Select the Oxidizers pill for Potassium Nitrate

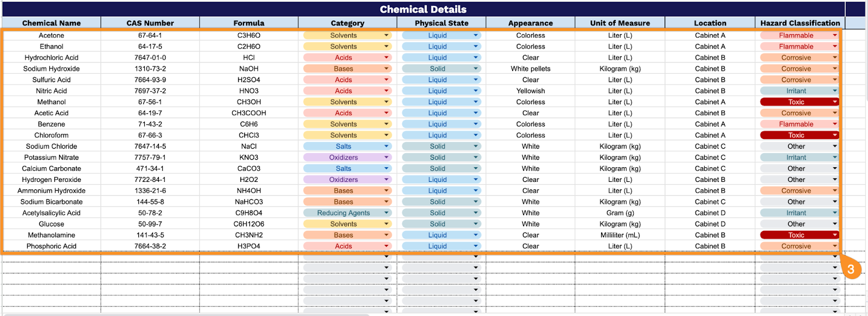pos(346,157)
